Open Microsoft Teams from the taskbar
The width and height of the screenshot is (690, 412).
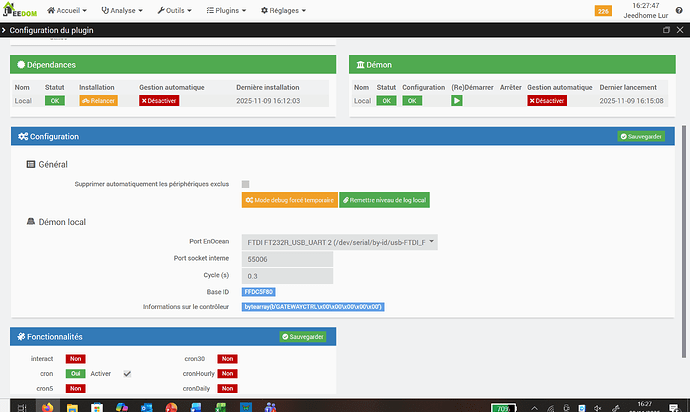tap(270, 407)
